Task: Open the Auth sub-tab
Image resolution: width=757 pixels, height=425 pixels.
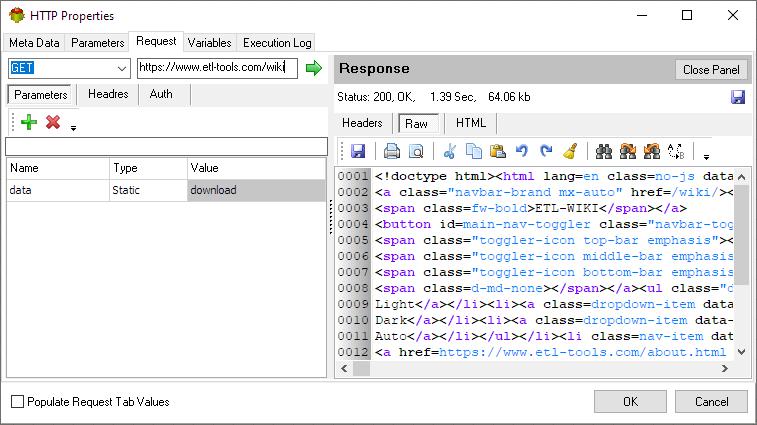Action: tap(161, 94)
